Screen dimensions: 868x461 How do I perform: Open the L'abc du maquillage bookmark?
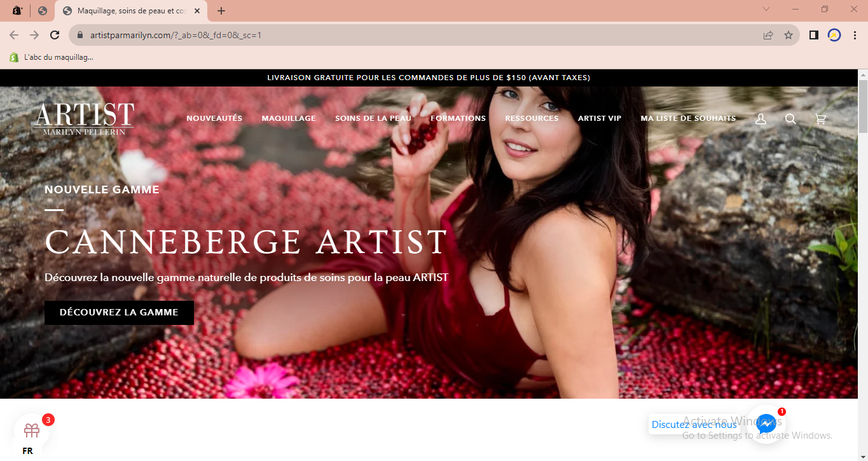[x=52, y=57]
